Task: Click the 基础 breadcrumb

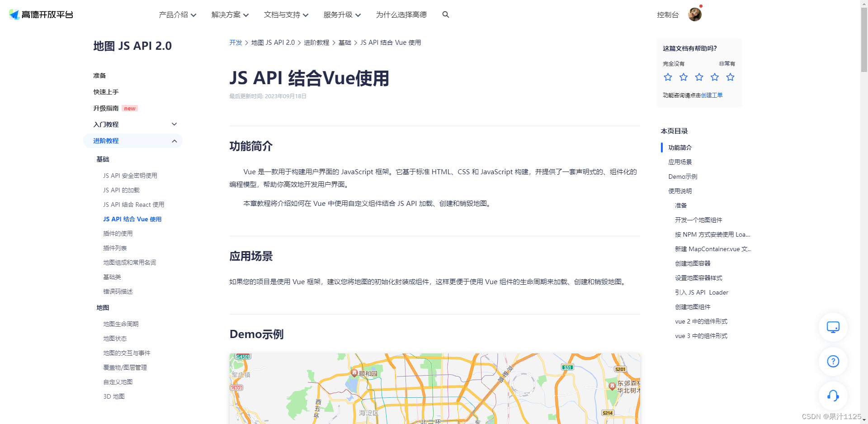Action: coord(345,43)
